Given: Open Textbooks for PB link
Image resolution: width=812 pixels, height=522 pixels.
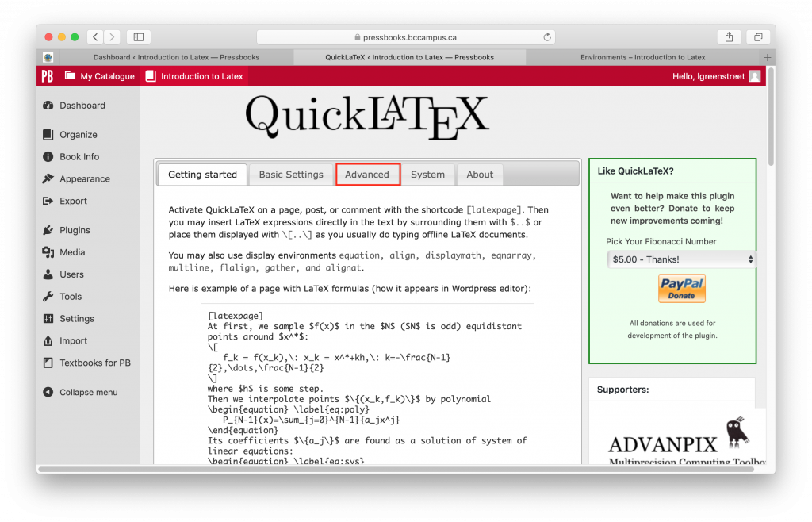Looking at the screenshot, I should tap(95, 363).
